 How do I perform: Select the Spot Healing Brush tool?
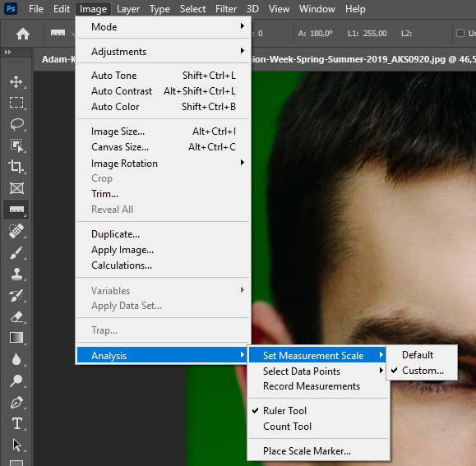coord(16,231)
